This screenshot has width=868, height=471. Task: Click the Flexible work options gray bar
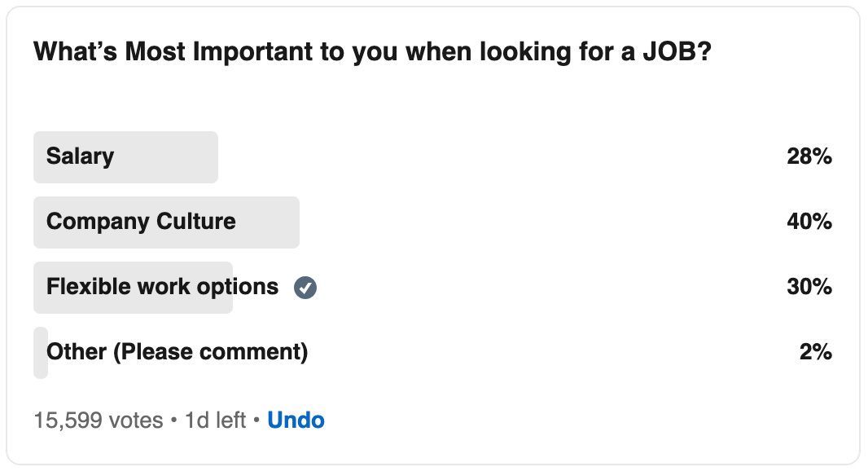[133, 288]
